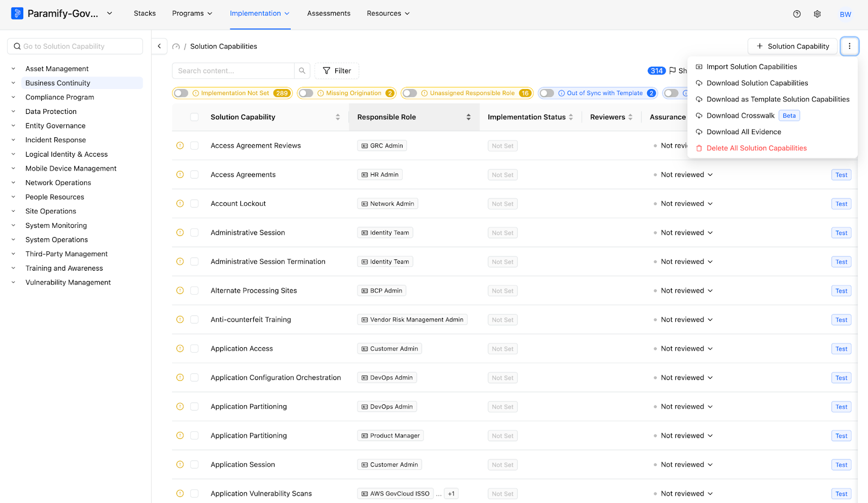Screen dimensions: 868x503
Task: Open Not reviewed dropdown for Access Agreements
Action: 686,175
